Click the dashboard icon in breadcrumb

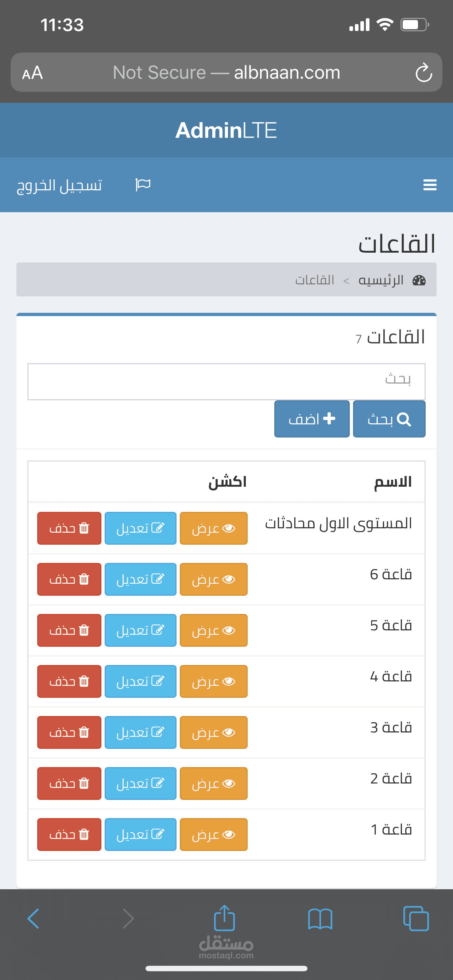pos(419,280)
